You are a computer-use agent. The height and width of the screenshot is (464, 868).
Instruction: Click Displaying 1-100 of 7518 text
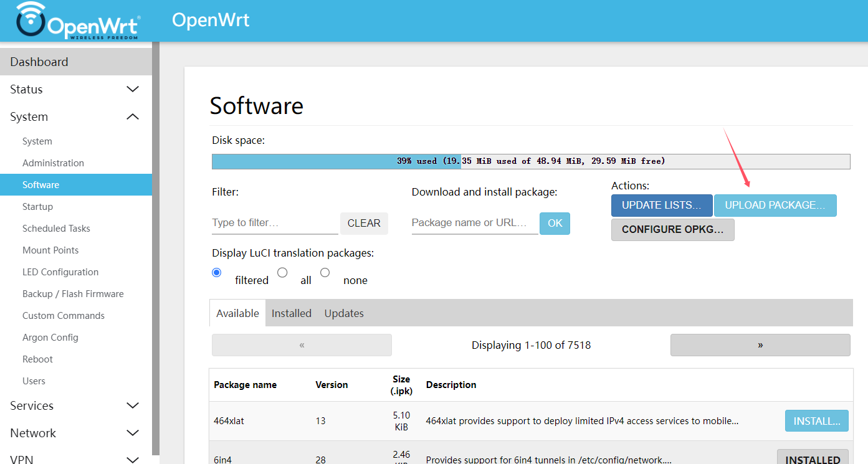531,345
